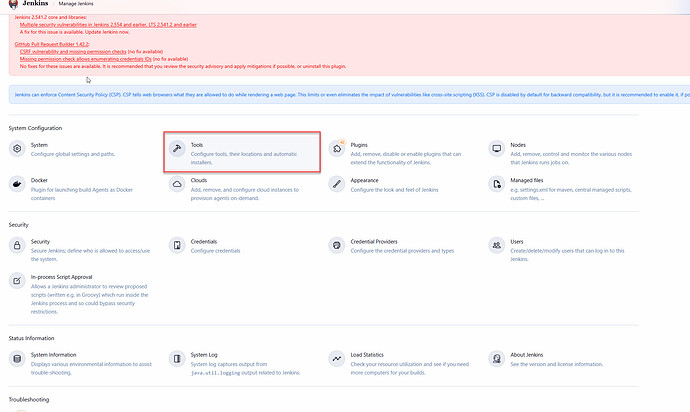This screenshot has height=412, width=690.
Task: Open the Users title link
Action: click(517, 242)
